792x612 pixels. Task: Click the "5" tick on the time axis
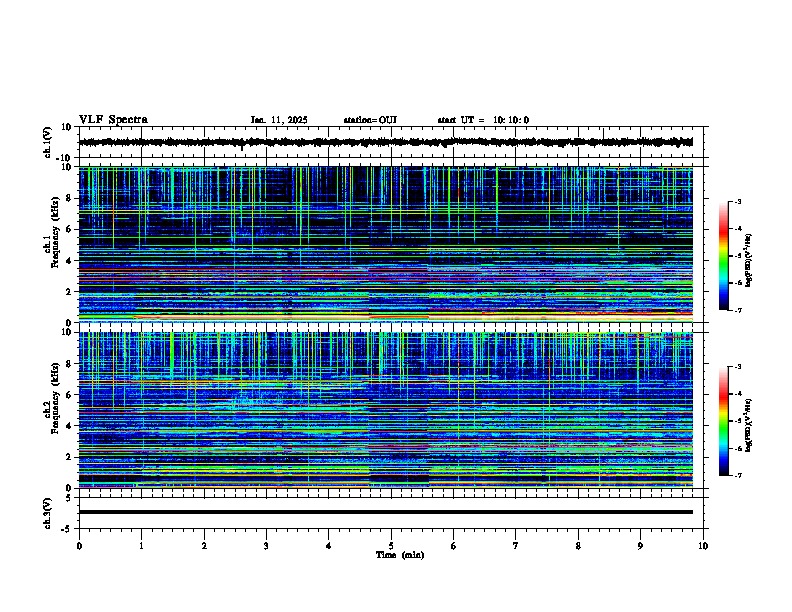(x=391, y=546)
